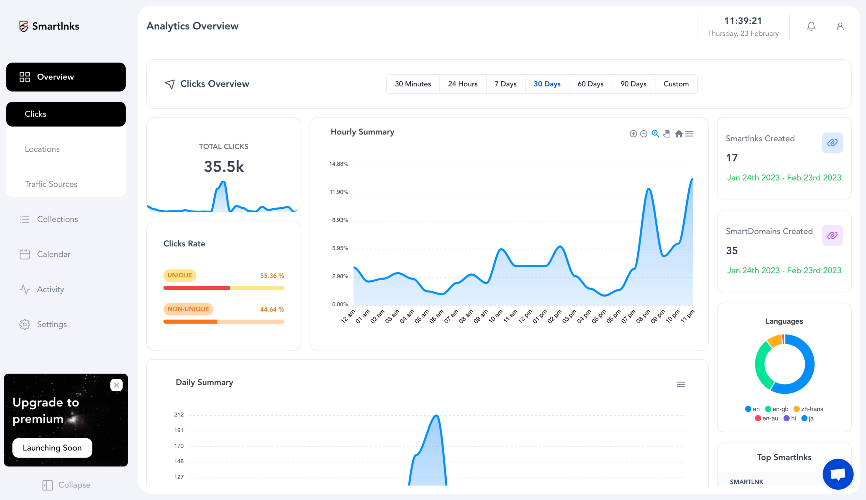The height and width of the screenshot is (500, 866).
Task: Click the notification bell icon
Action: point(811,26)
